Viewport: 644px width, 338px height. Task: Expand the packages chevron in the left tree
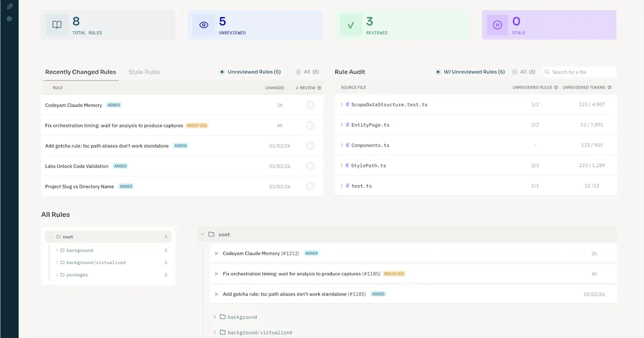tap(57, 275)
